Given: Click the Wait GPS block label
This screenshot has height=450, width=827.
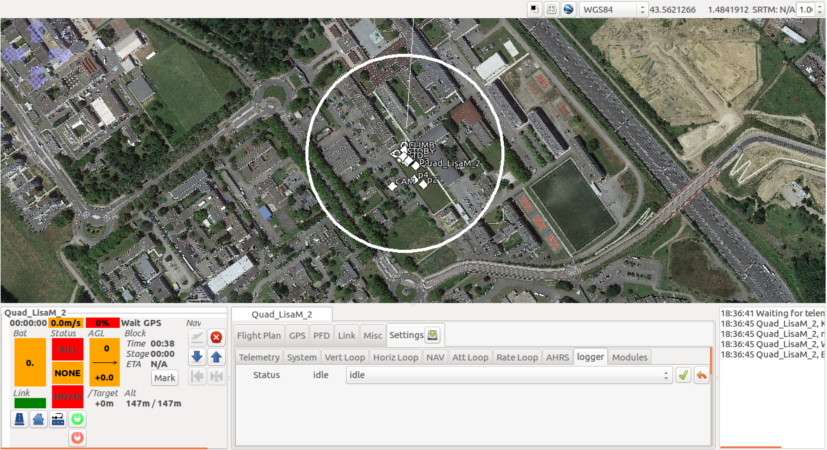Looking at the screenshot, I should [x=141, y=323].
